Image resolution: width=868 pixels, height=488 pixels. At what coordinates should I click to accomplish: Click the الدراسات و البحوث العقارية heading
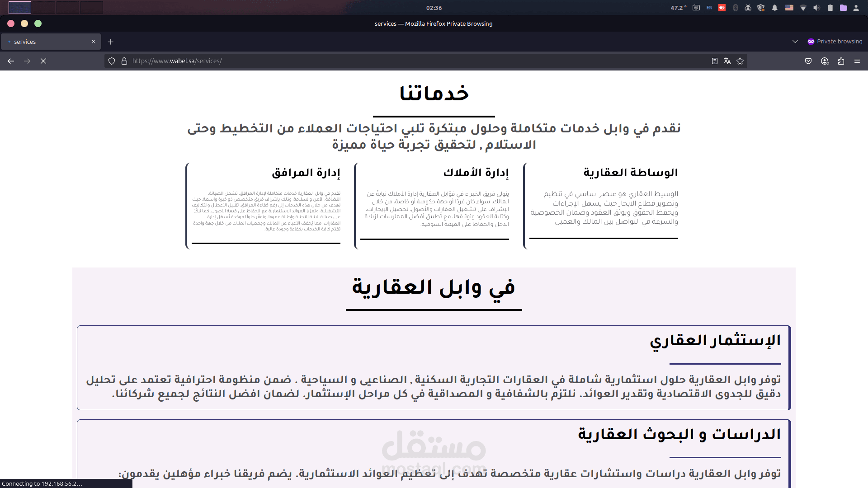coord(679,434)
